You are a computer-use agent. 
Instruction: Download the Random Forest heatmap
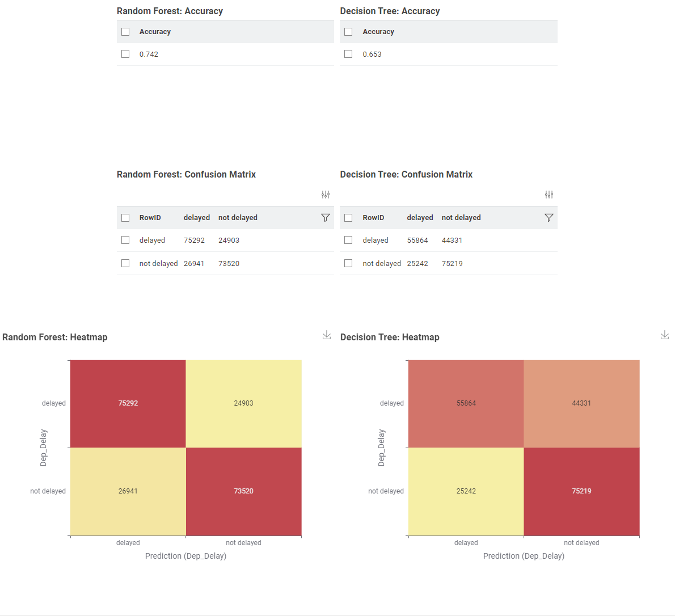tap(327, 335)
